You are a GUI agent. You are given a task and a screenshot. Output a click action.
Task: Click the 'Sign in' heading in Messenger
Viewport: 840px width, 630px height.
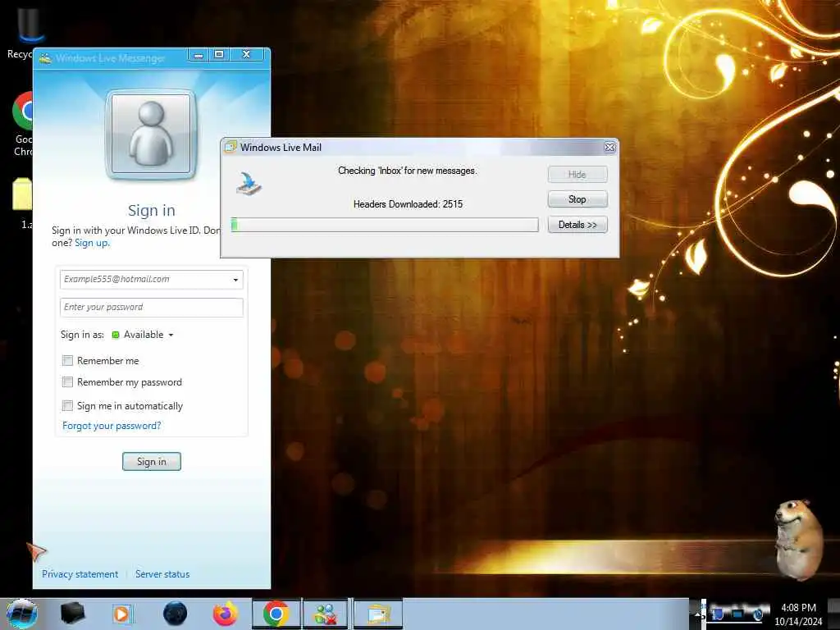coord(152,211)
